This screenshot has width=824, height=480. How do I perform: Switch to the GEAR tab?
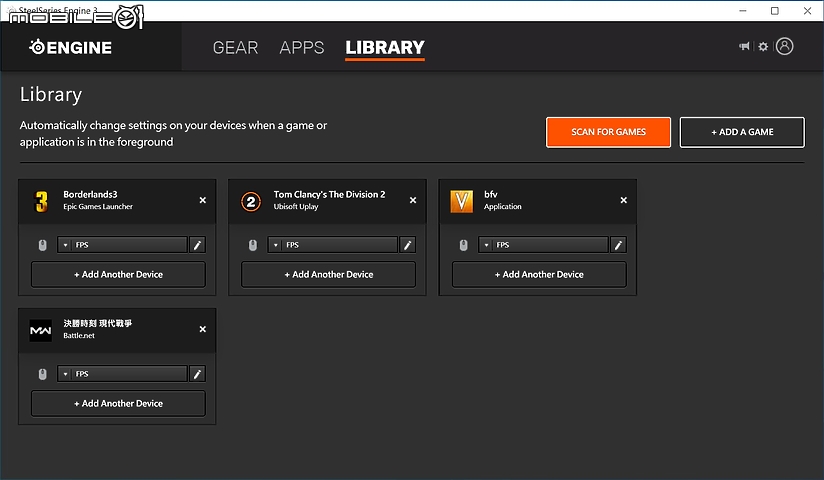pos(235,48)
